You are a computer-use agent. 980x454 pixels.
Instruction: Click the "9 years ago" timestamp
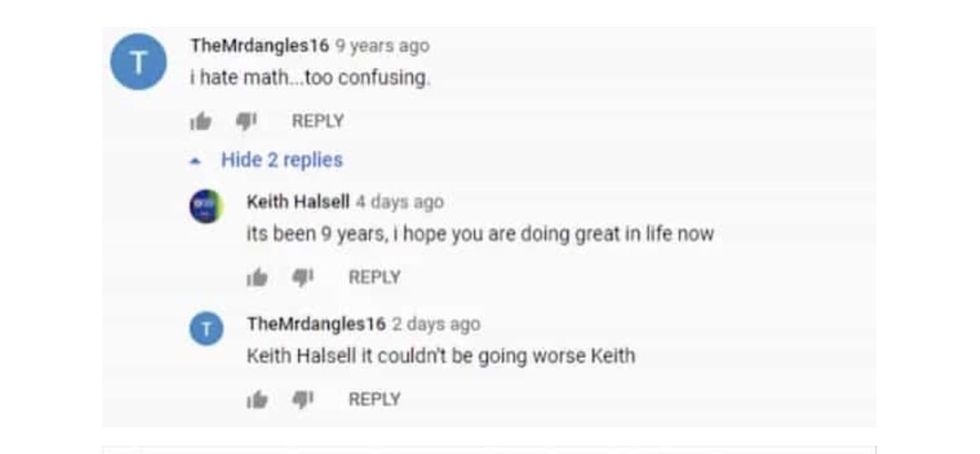click(x=383, y=46)
